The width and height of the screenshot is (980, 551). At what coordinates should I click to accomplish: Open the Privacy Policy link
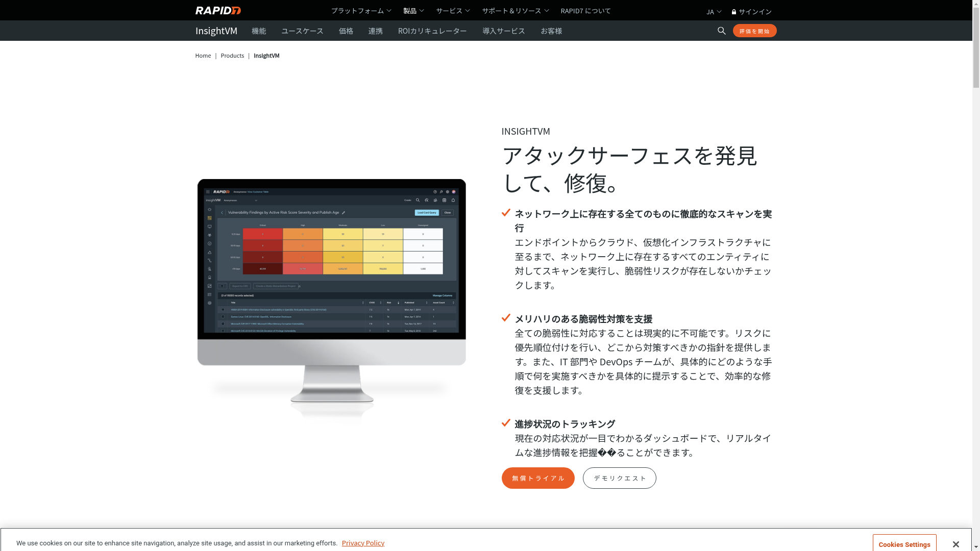363,543
